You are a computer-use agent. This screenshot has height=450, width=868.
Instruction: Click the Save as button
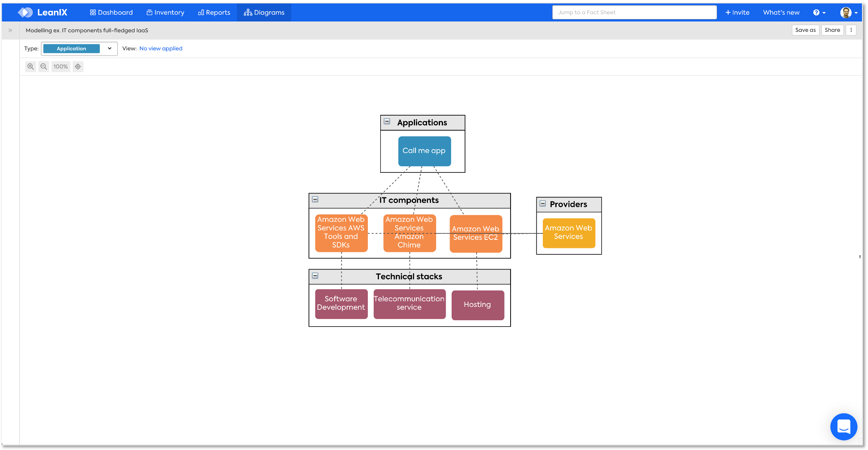[x=805, y=30]
